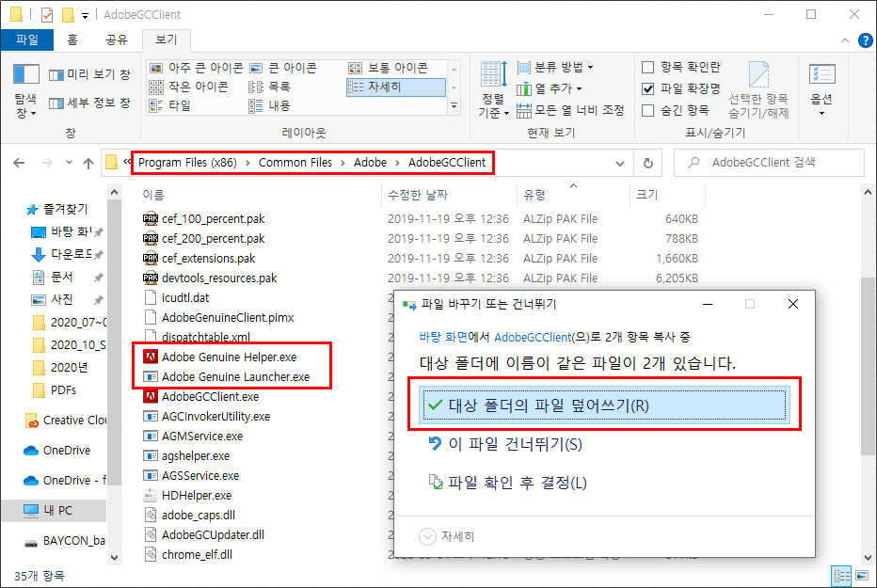Open Quick Access Toolbar customize dropdown
The height and width of the screenshot is (588, 877).
pos(85,15)
